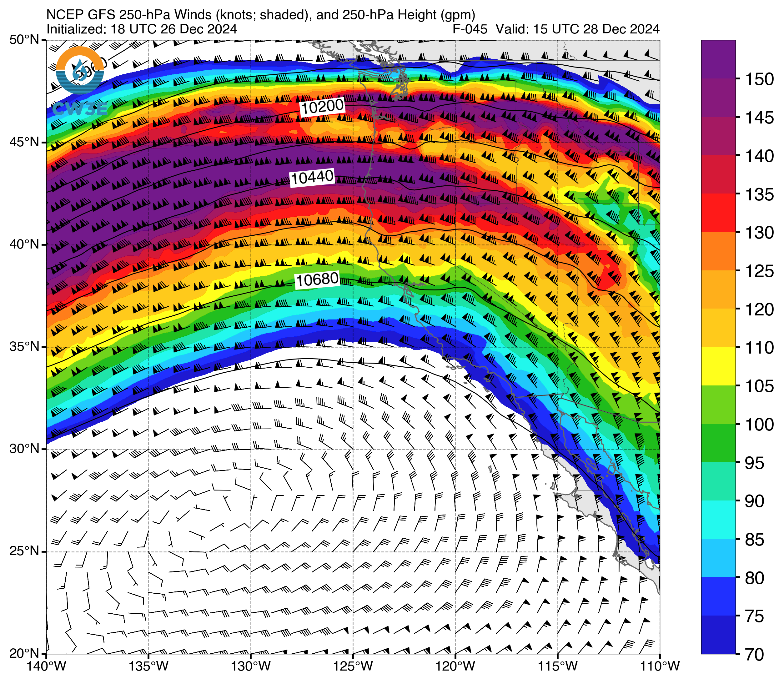
Task: Click the bright red colorbar segment between 130 and 135
Action: [718, 213]
